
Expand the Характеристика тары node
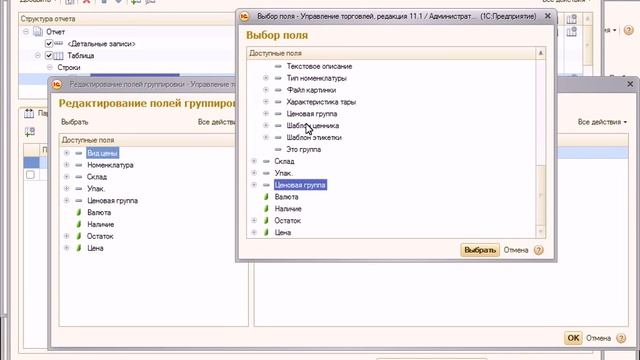point(266,102)
